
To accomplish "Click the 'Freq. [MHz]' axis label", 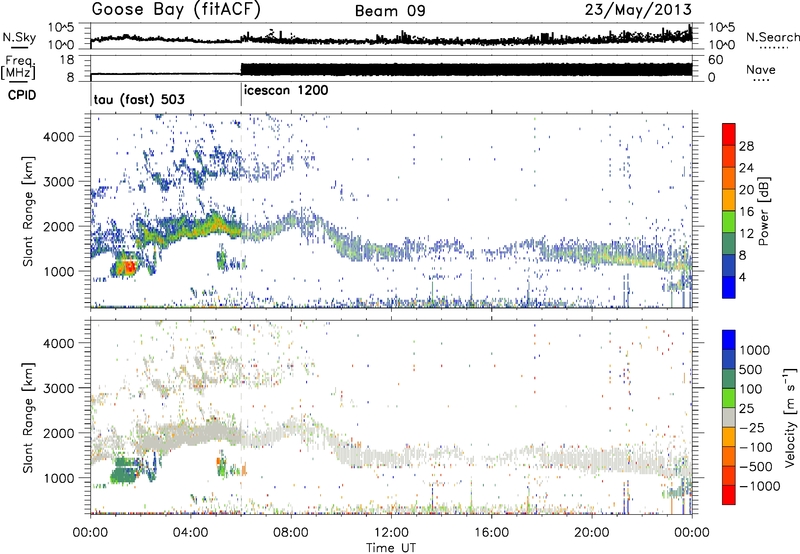I will 18,68.
